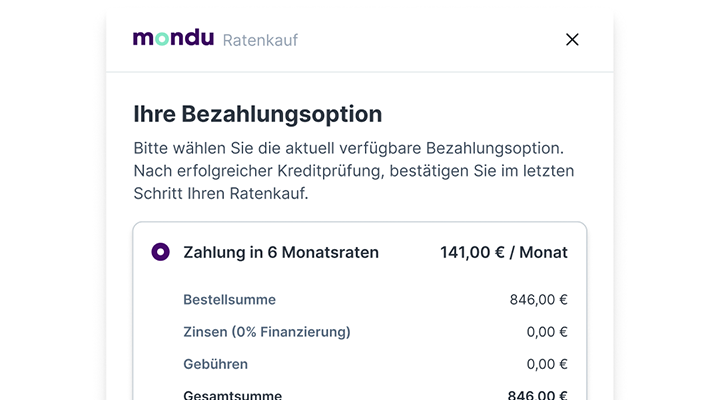Click the Zahlung in 6 Monatsraten label
Screen dimensions: 720x400
281,252
